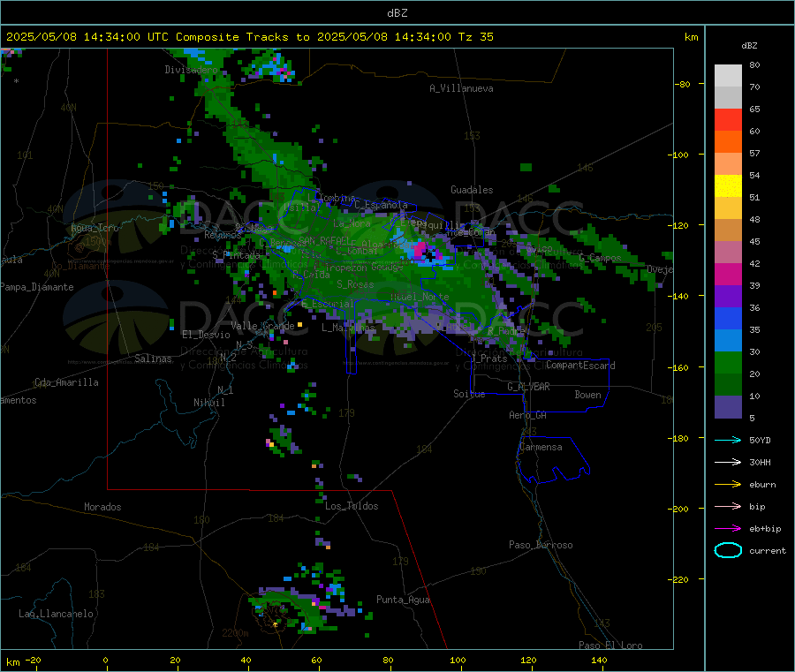Select the bright yellow swatch between 54 and 51

728,186
